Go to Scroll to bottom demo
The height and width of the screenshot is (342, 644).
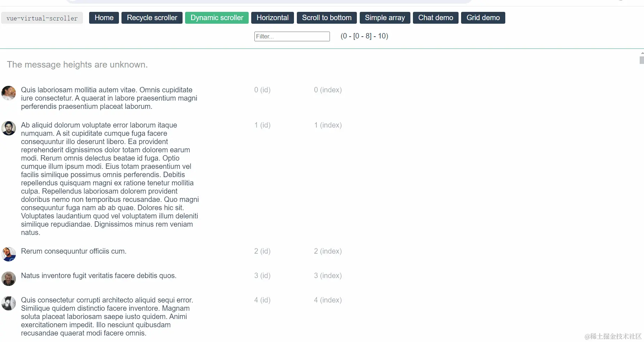(327, 18)
